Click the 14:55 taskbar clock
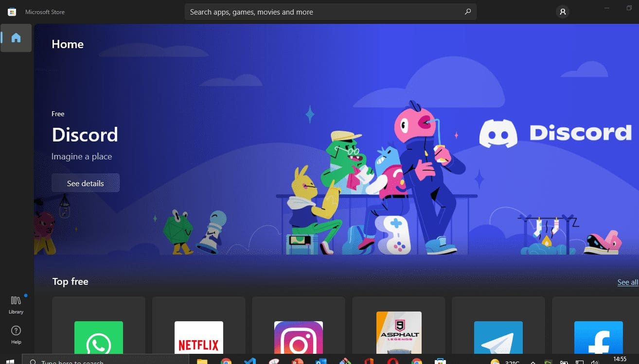The height and width of the screenshot is (364, 639). pyautogui.click(x=620, y=359)
